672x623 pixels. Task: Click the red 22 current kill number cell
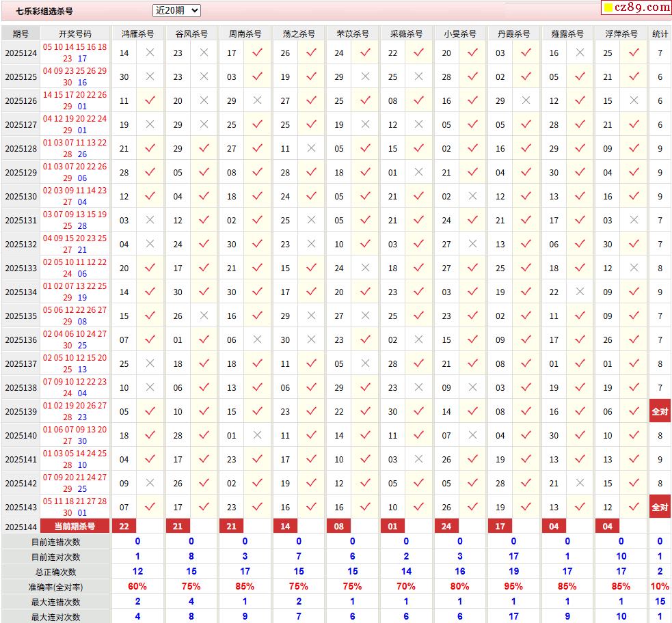coord(124,526)
